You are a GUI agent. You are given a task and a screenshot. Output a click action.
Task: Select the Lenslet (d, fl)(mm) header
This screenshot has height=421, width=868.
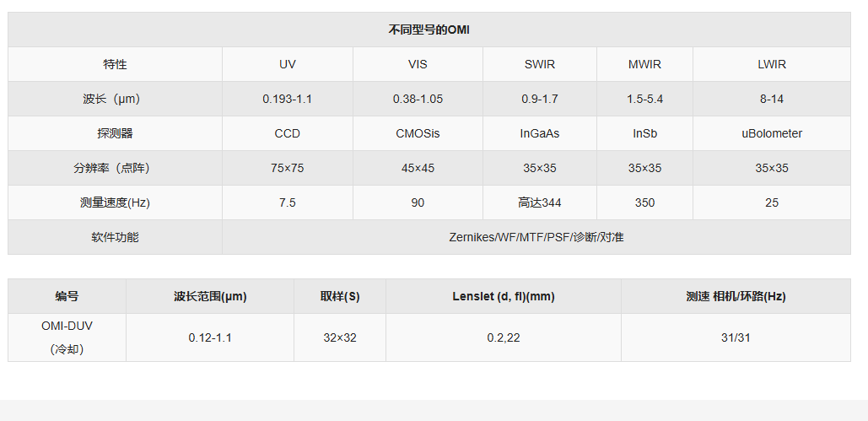tap(503, 296)
